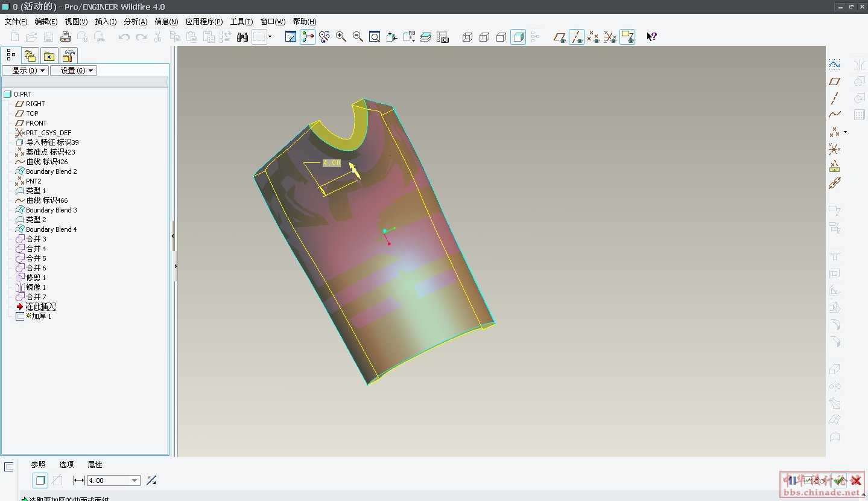This screenshot has width=868, height=501.
Task: Open the 设置(G) dropdown
Action: (74, 71)
